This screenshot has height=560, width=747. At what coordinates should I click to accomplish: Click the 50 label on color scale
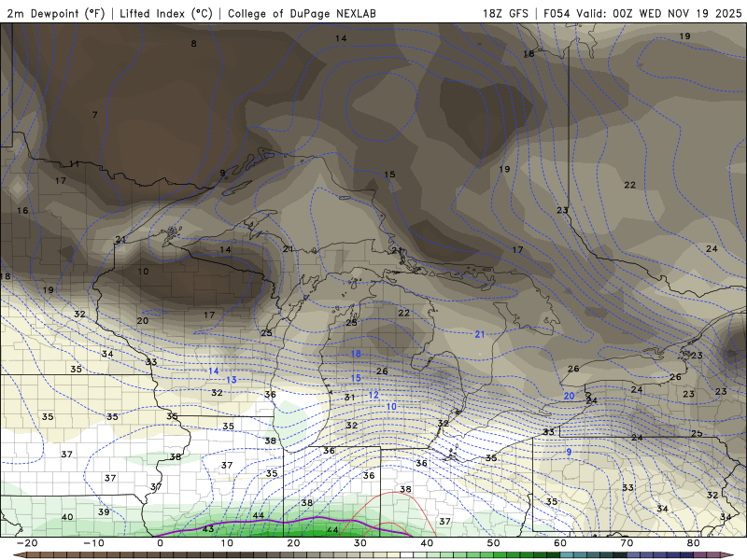tap(494, 543)
